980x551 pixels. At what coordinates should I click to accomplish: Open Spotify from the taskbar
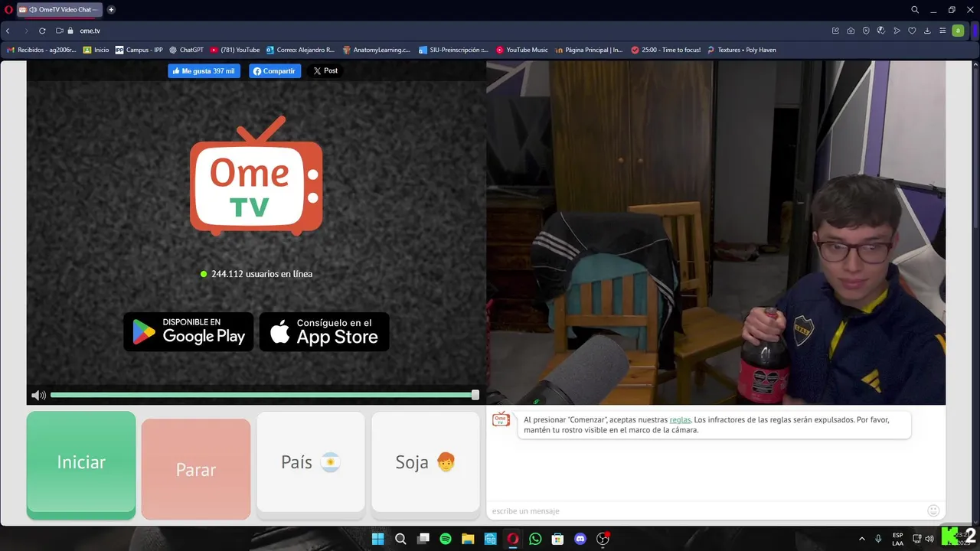[x=446, y=539]
